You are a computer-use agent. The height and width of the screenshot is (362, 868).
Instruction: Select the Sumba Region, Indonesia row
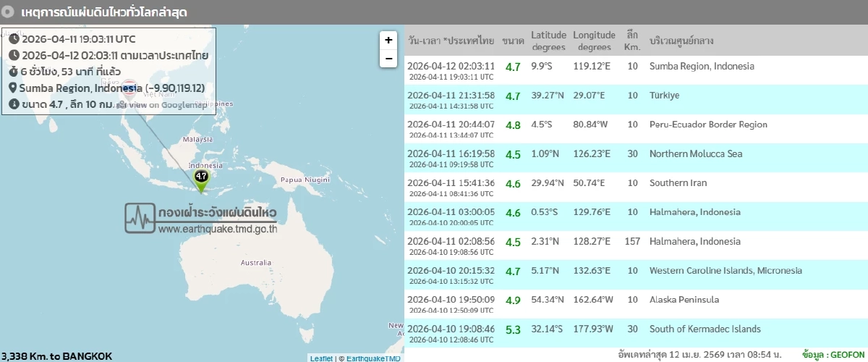(635, 70)
